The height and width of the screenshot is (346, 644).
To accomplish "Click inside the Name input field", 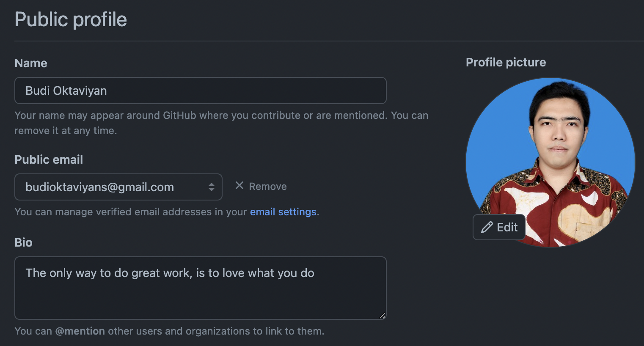I will (x=200, y=90).
